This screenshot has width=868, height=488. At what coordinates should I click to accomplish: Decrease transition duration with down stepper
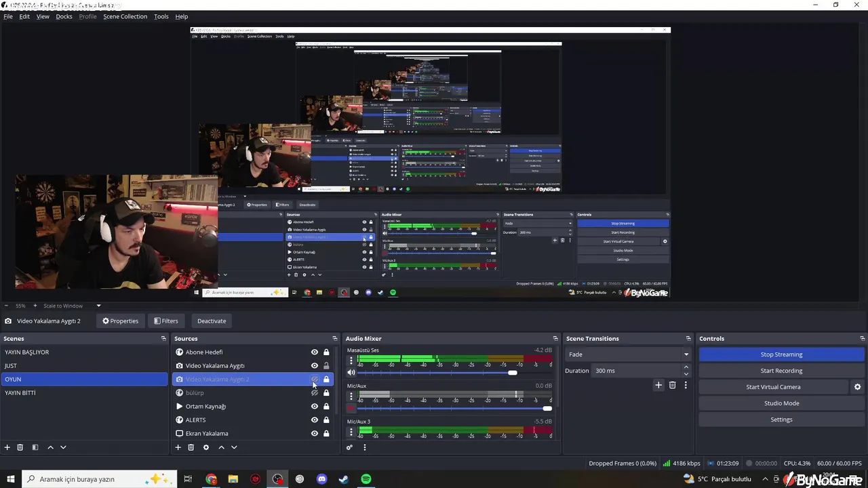tap(686, 374)
